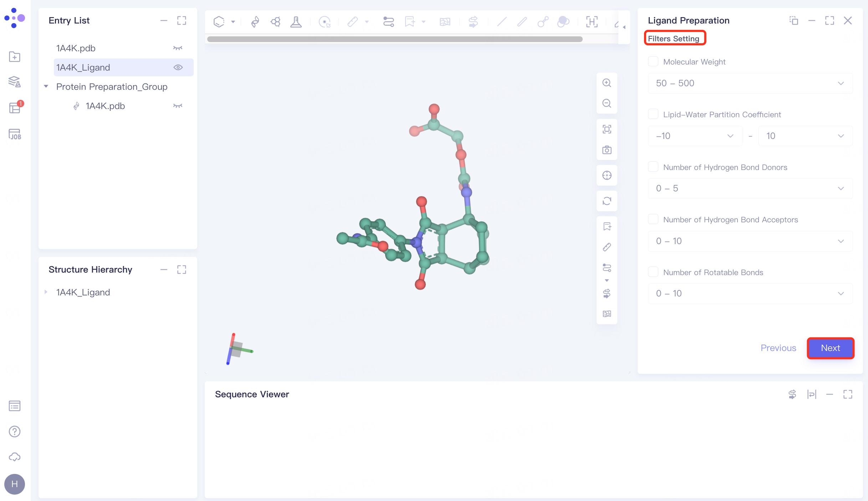The width and height of the screenshot is (868, 501).
Task: Take a screenshot with the camera icon
Action: [607, 150]
